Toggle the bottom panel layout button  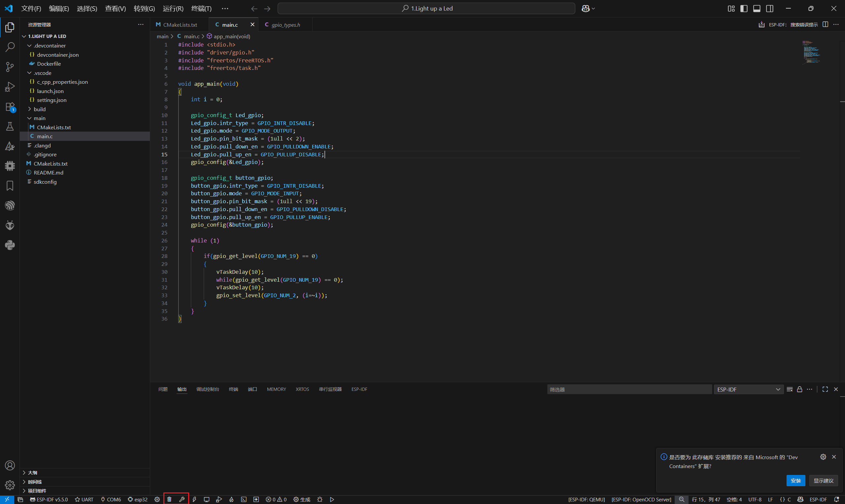tap(757, 9)
